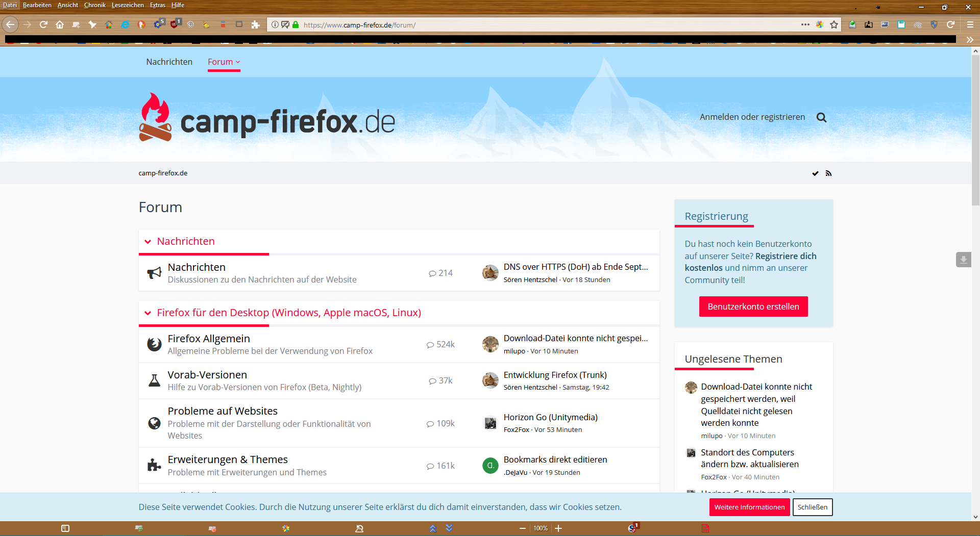
Task: Open the Vorab-Versionen forum
Action: click(207, 375)
